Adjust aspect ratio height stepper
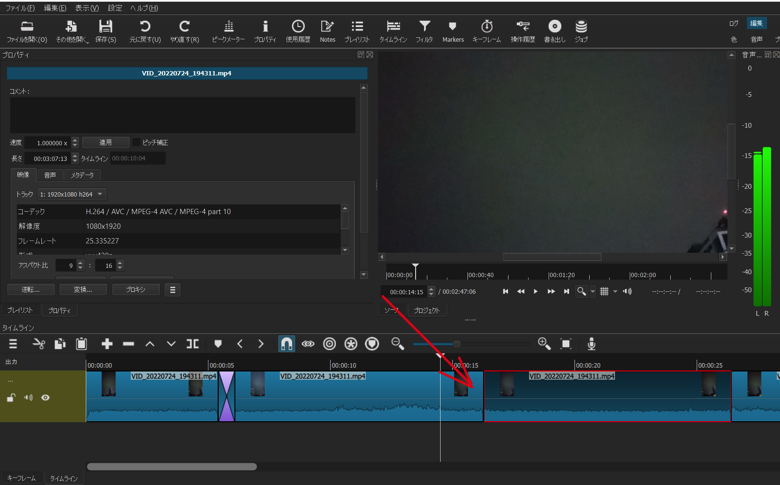This screenshot has height=485, width=780. click(x=120, y=265)
